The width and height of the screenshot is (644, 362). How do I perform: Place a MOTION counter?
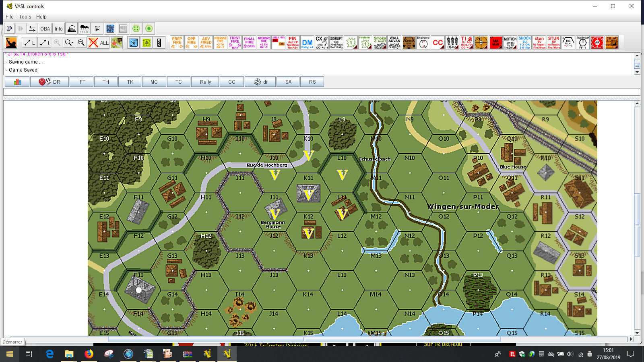510,43
